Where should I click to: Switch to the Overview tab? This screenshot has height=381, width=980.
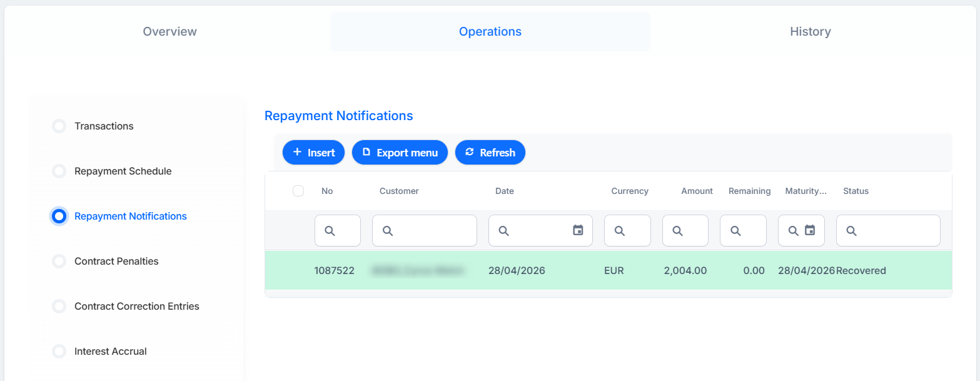pos(170,31)
